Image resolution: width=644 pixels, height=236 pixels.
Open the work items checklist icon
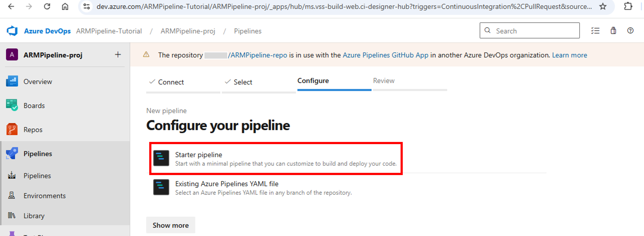click(595, 30)
